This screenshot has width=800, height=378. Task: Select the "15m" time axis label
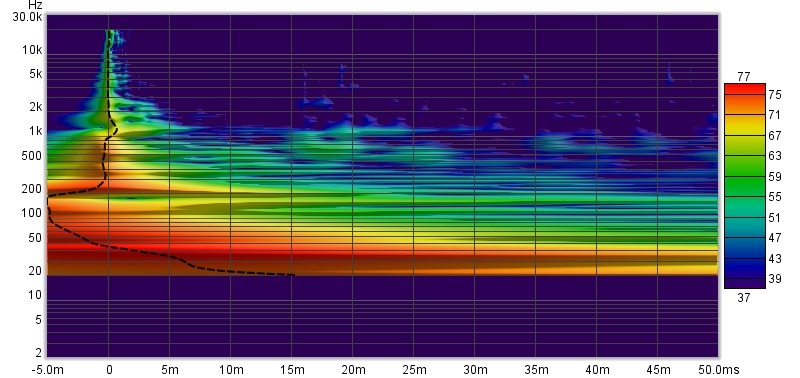click(291, 370)
